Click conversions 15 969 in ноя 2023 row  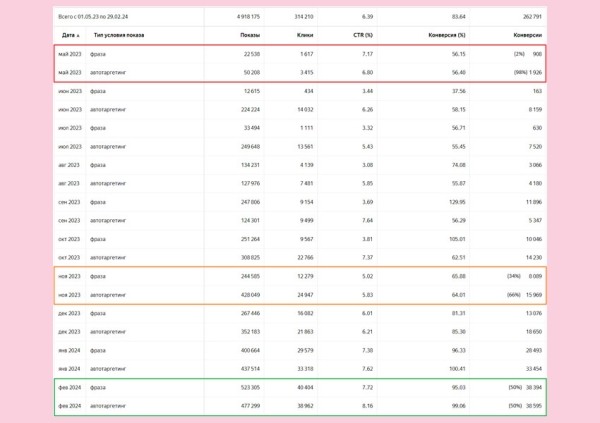click(534, 295)
